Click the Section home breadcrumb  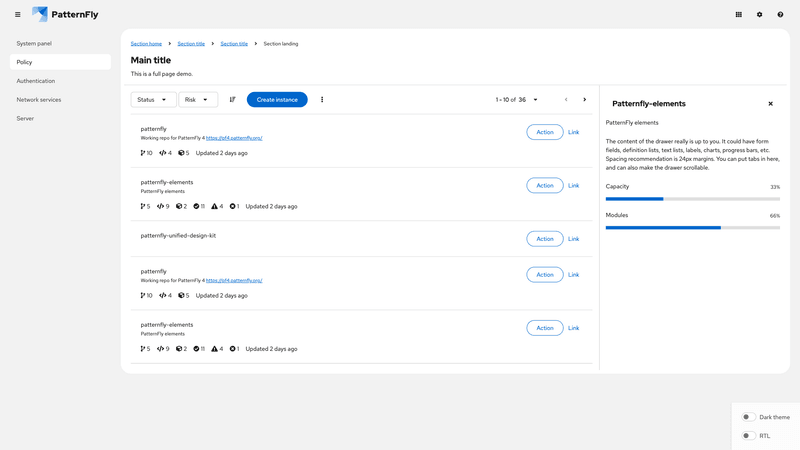click(146, 44)
